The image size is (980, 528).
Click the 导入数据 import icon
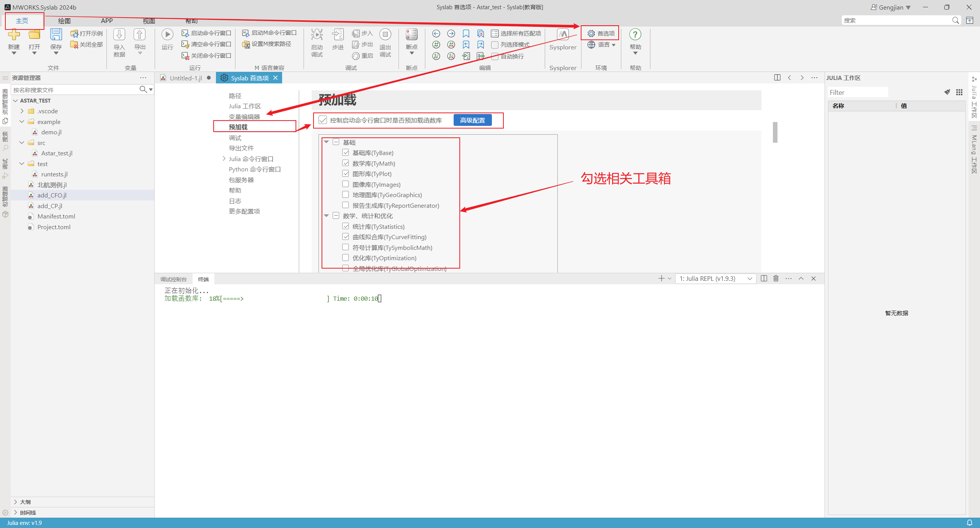tap(119, 34)
